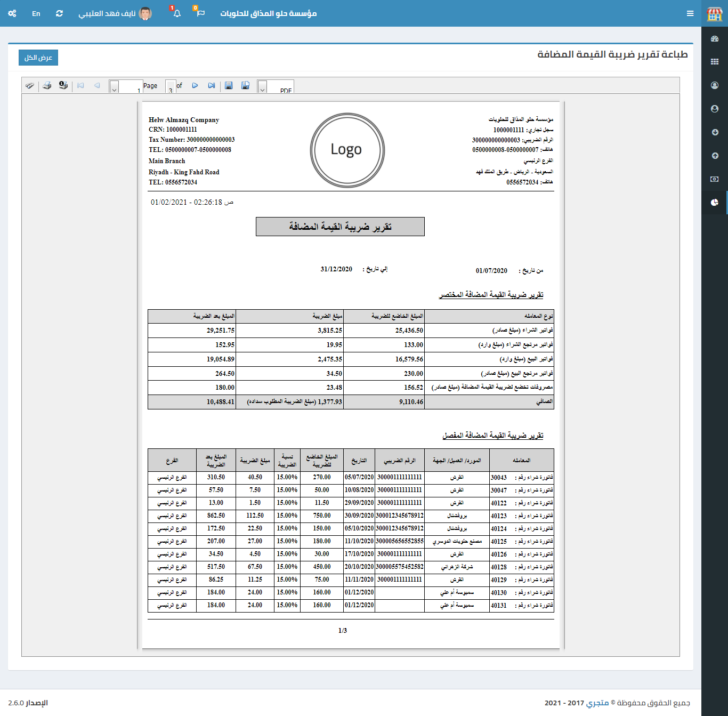728x716 pixels.
Task: Click the taxable amount 16,579.56
Action: click(x=409, y=359)
